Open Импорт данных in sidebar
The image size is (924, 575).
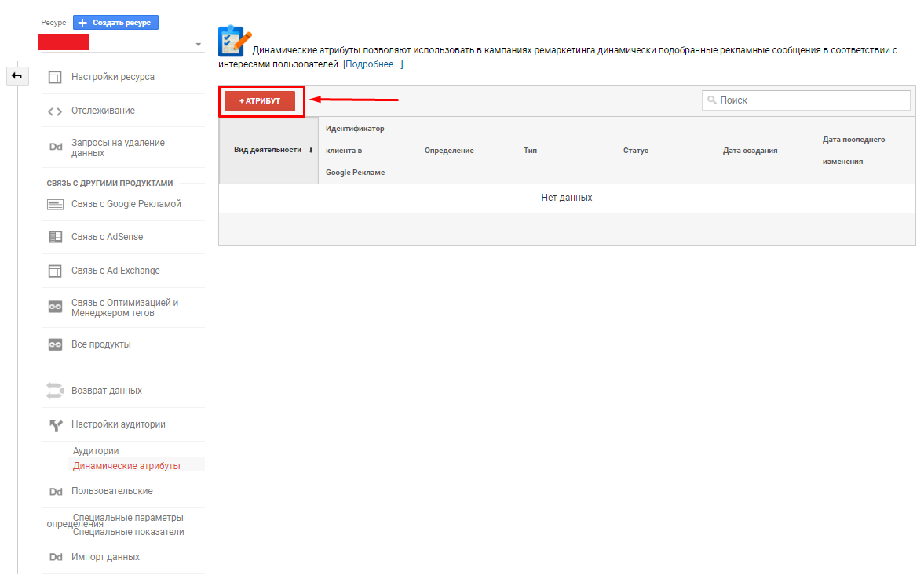[x=105, y=557]
